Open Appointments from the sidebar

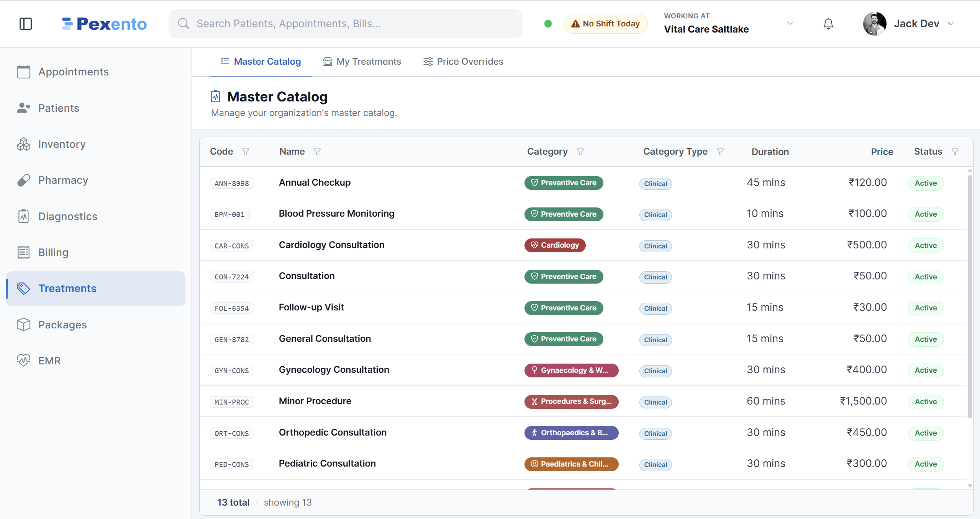tap(95, 72)
